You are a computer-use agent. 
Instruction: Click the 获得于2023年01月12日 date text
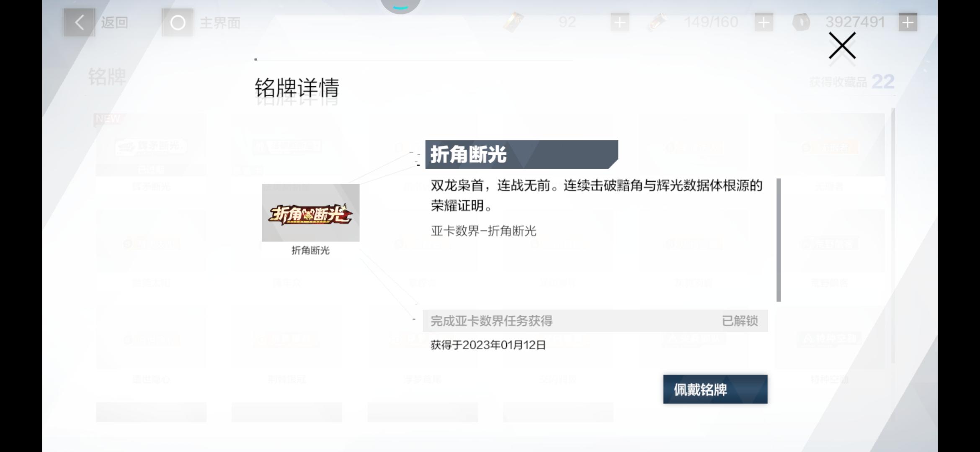coord(488,345)
